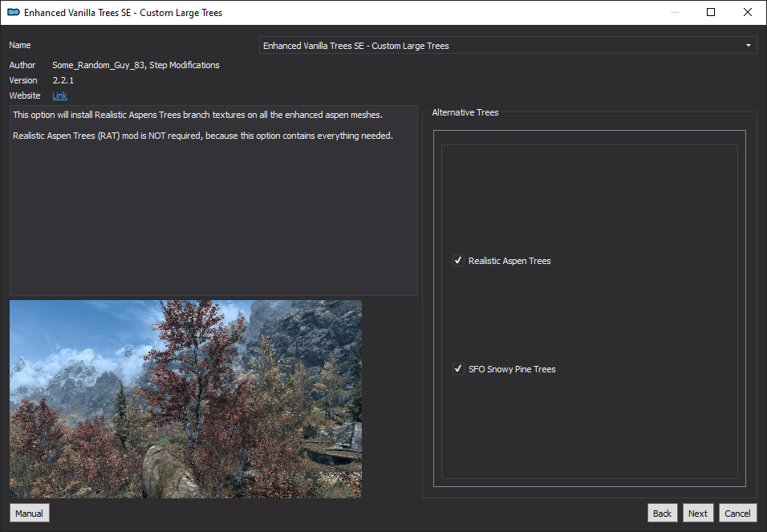
Task: Click the aspen trees preview screenshot
Action: 186,399
